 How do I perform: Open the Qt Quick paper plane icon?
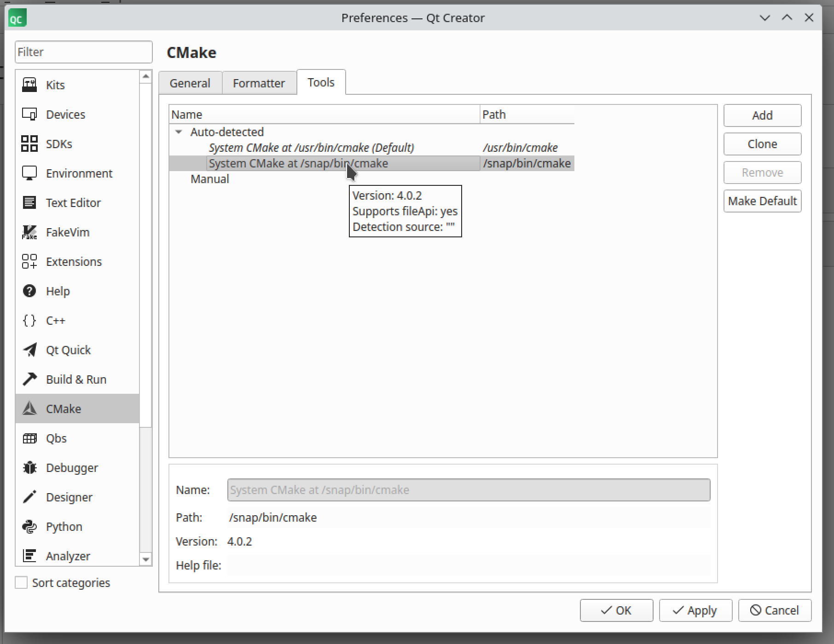pyautogui.click(x=29, y=350)
